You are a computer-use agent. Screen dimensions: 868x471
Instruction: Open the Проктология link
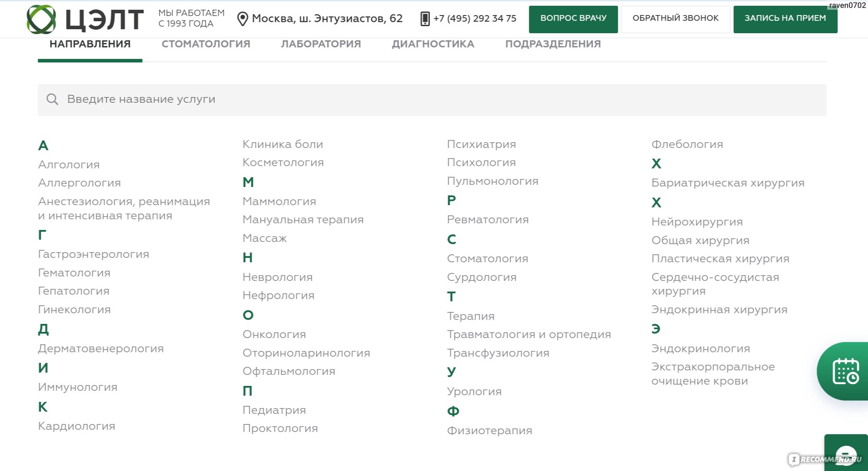280,428
